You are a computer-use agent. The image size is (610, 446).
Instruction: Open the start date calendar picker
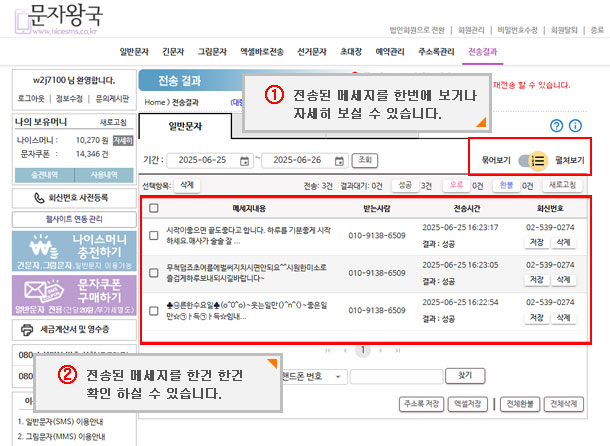point(246,160)
